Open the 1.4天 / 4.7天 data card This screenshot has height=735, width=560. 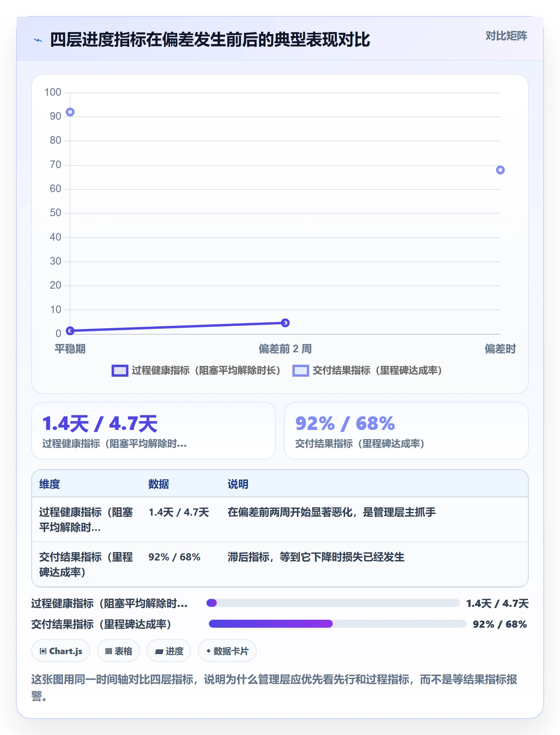coord(154,431)
